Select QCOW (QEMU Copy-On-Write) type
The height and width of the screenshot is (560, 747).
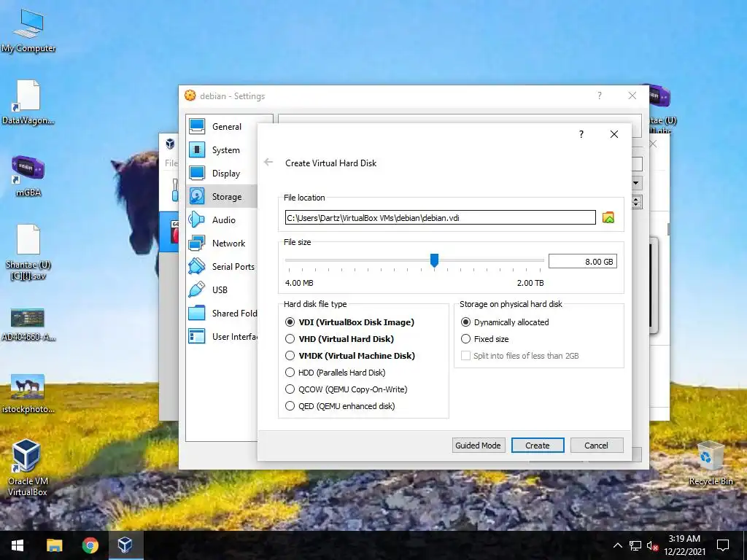pos(347,389)
